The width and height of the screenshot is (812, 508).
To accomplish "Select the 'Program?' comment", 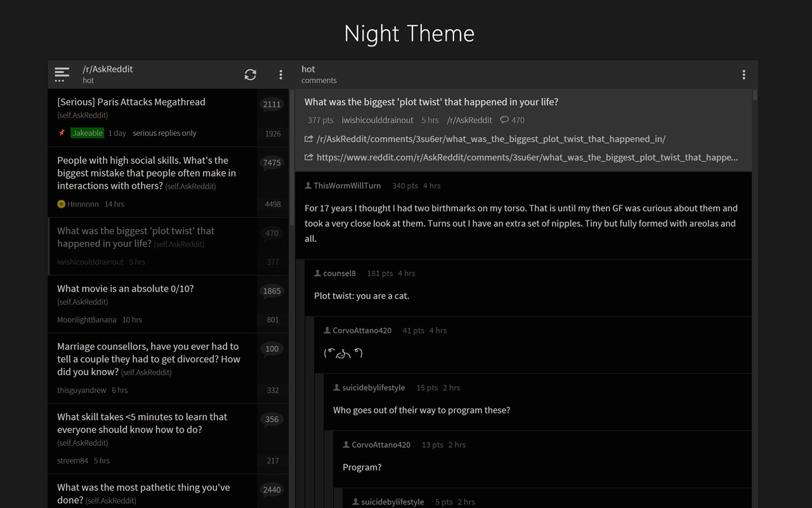I will (362, 467).
